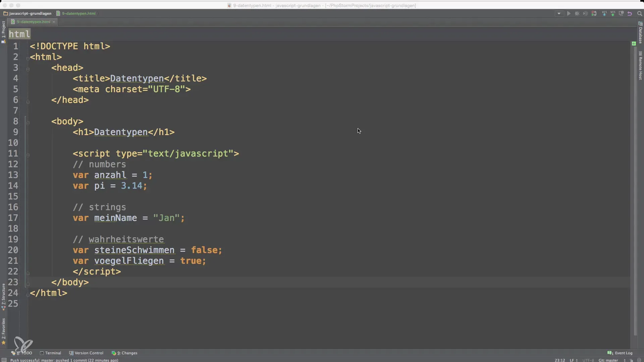Click VCS commit changes icon
The width and height of the screenshot is (644, 362).
click(613, 14)
